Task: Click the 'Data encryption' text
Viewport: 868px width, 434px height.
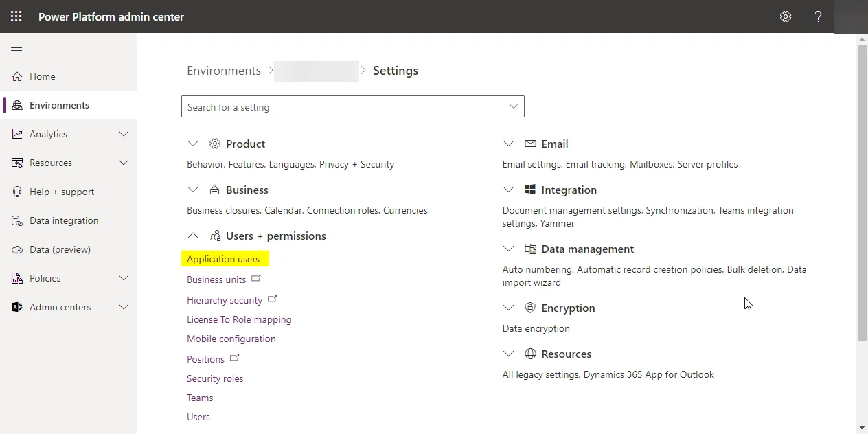Action: (536, 328)
